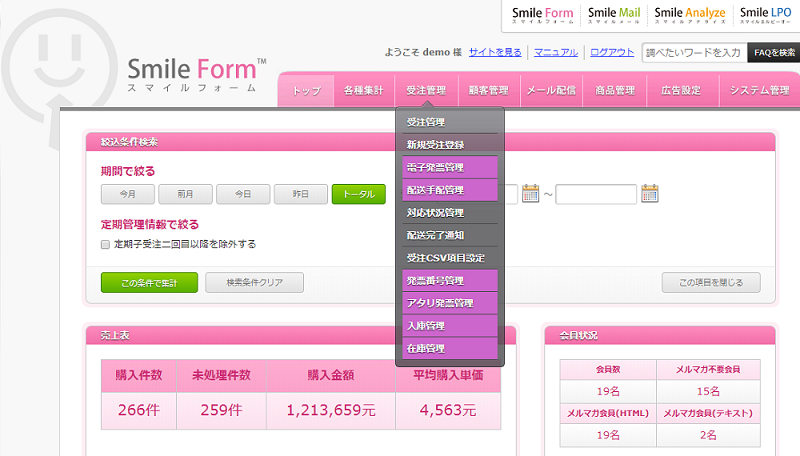Choose 配送手配管理 menu item
800x456 pixels.
tap(450, 190)
